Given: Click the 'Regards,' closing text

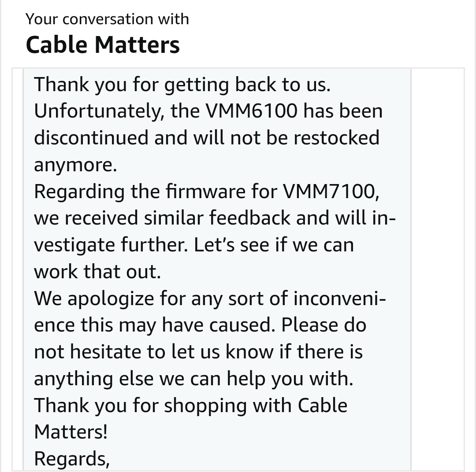Looking at the screenshot, I should tap(72, 459).
